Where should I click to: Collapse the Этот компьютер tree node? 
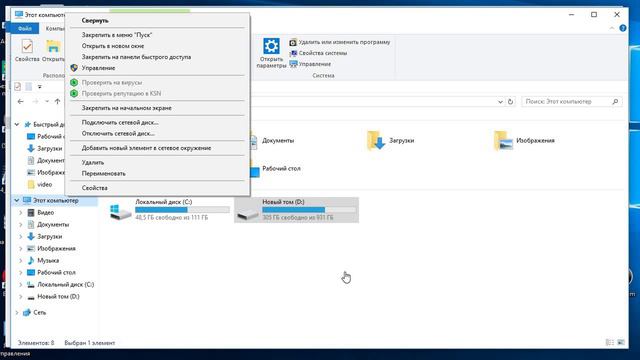(x=17, y=200)
